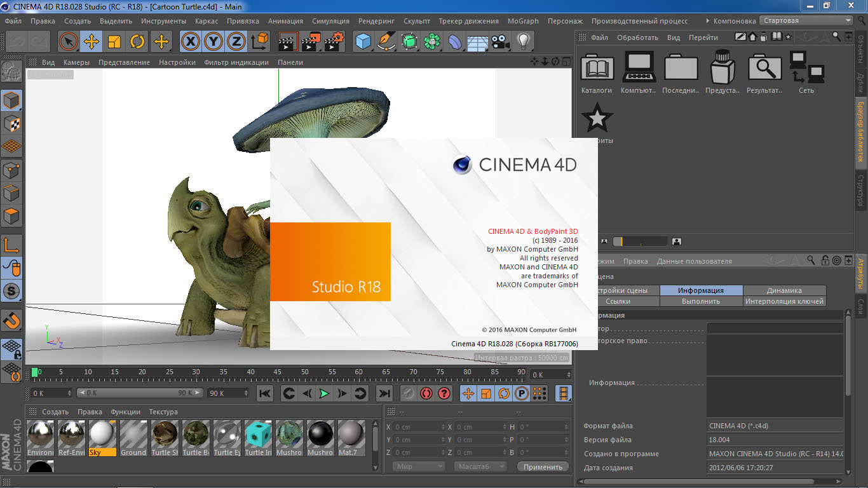The width and height of the screenshot is (868, 488).
Task: Choose the Spline Pen tool
Action: click(386, 42)
